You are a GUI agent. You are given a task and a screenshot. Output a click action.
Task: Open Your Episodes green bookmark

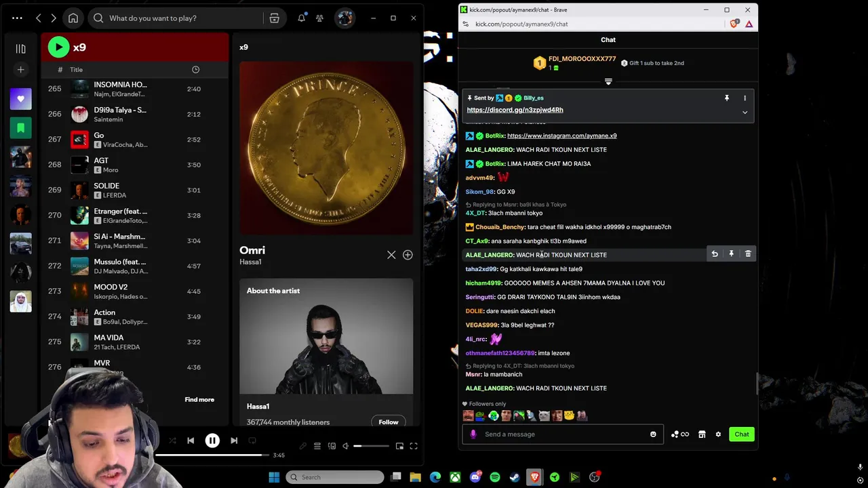click(x=20, y=128)
